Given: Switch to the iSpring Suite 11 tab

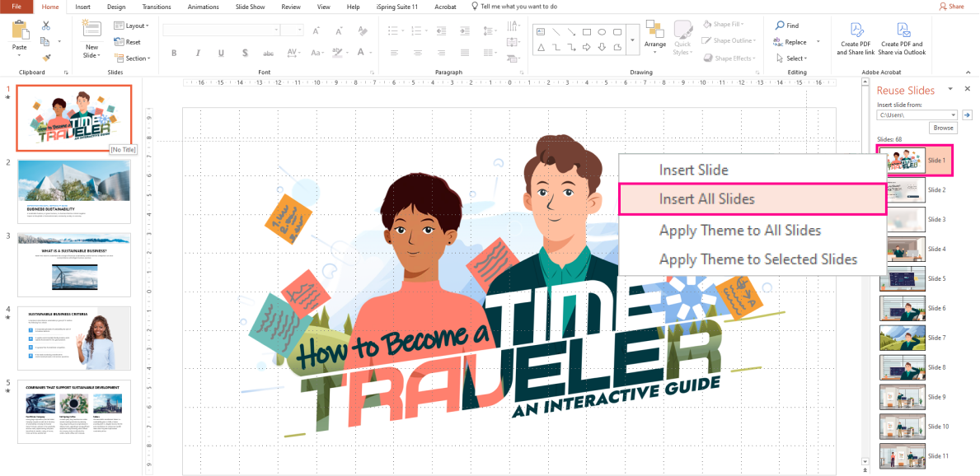Looking at the screenshot, I should click(x=396, y=7).
